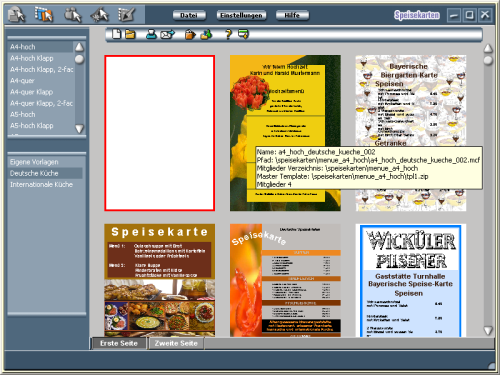This screenshot has width=500, height=375.
Task: Click the drawing pen mode icon
Action: click(x=127, y=15)
